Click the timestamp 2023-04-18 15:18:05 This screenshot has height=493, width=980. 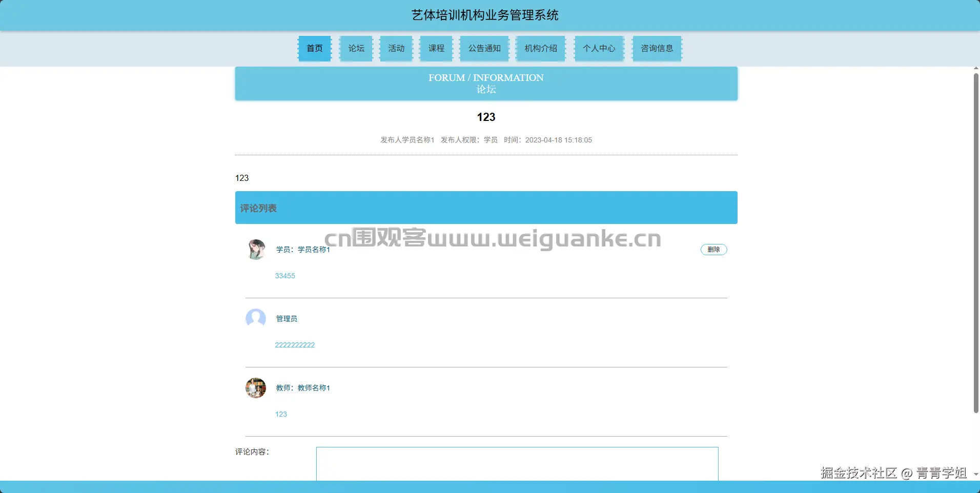[x=559, y=140]
